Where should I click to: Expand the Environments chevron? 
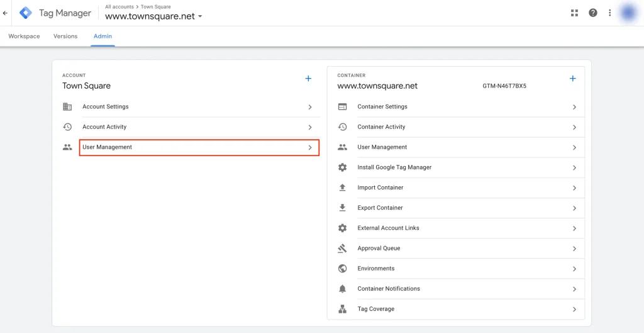(575, 269)
